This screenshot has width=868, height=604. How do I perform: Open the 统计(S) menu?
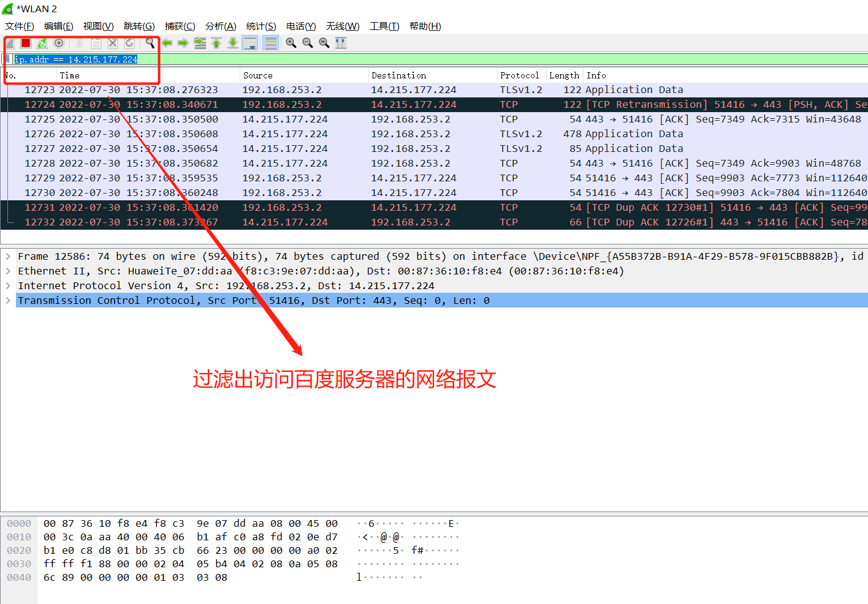click(x=261, y=26)
